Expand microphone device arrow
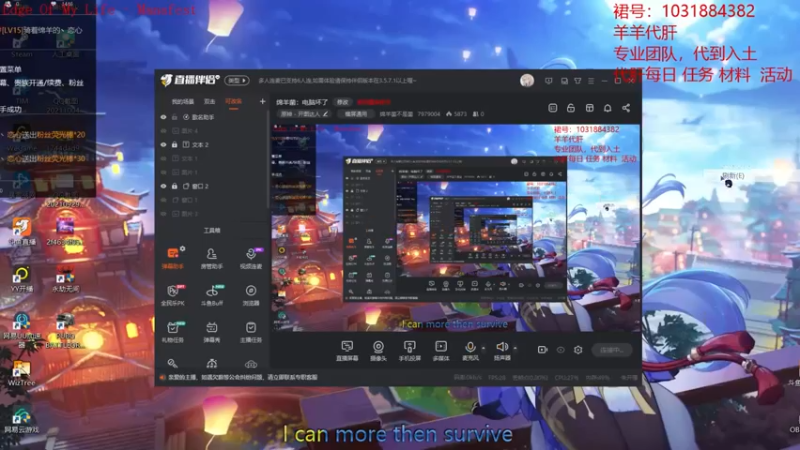 tap(483, 349)
